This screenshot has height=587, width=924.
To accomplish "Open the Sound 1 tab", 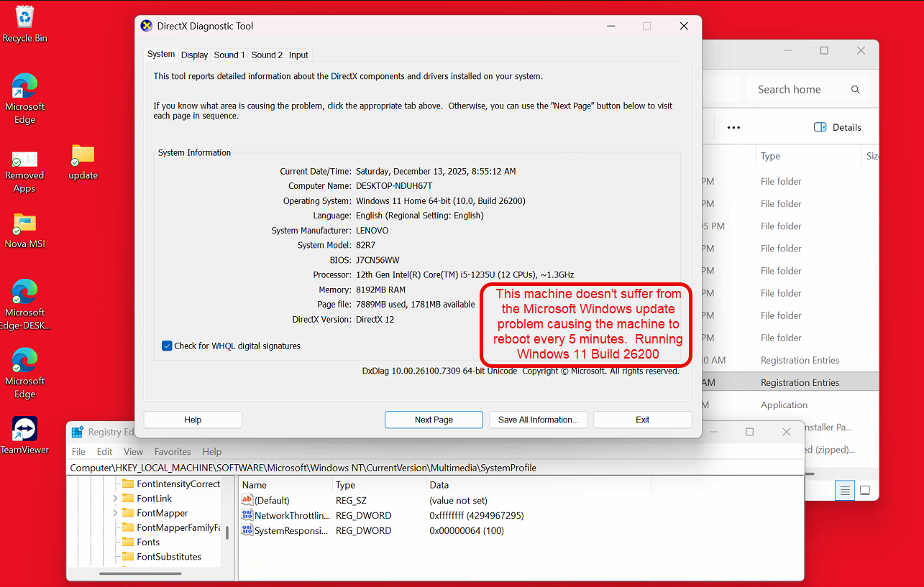I will click(x=229, y=55).
